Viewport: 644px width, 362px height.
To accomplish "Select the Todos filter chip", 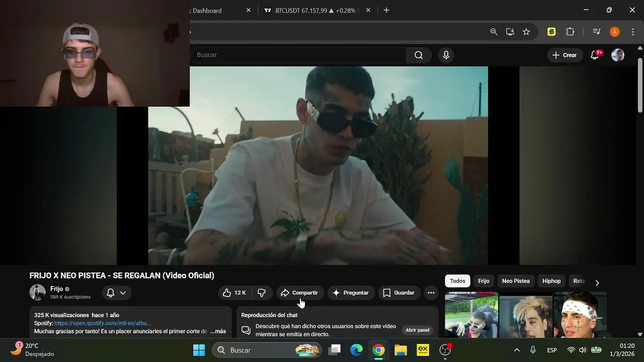I will click(457, 281).
